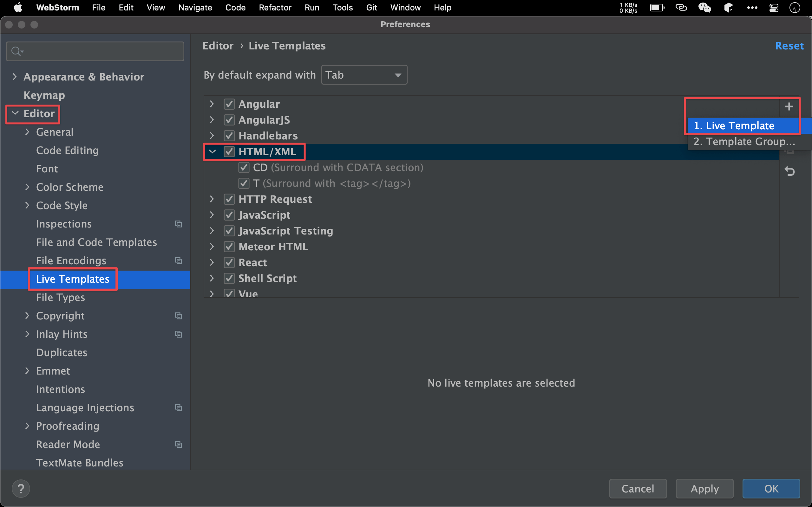Uncheck the Angular templates checkbox
Viewport: 812px width, 507px height.
tap(229, 104)
